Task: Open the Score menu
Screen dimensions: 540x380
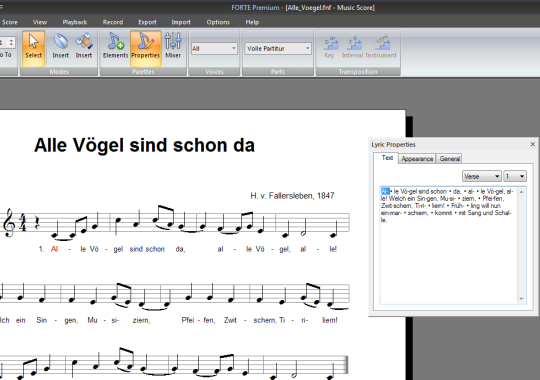Action: coord(10,22)
